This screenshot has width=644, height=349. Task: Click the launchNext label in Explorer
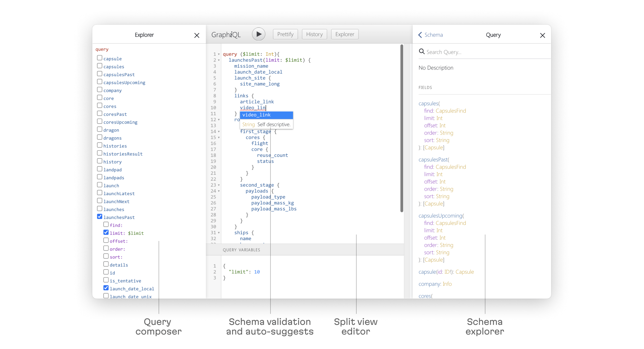[116, 202]
